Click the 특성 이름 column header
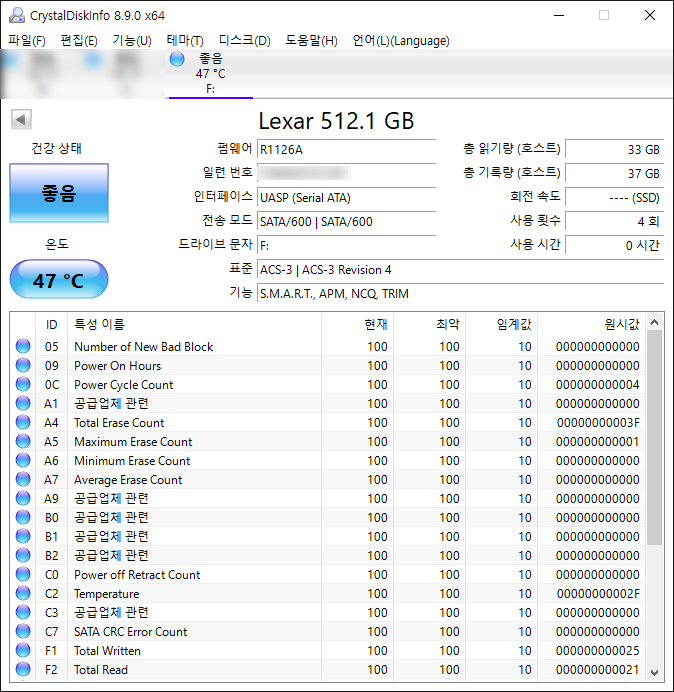 click(194, 324)
